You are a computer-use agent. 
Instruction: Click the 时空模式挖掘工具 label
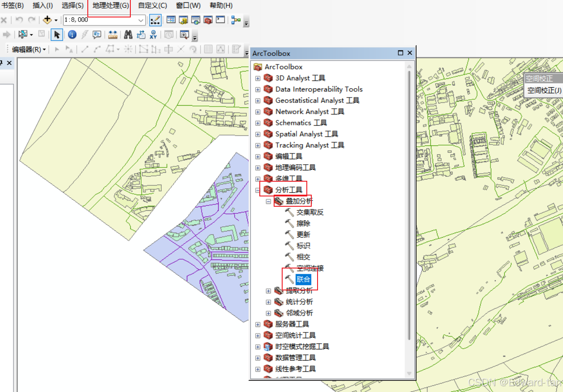[x=302, y=347]
